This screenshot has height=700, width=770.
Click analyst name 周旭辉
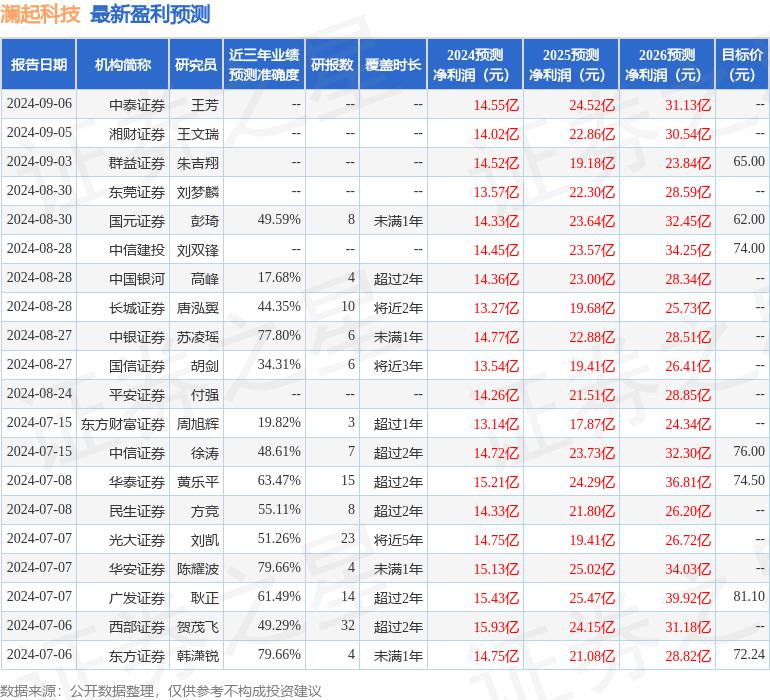[198, 423]
